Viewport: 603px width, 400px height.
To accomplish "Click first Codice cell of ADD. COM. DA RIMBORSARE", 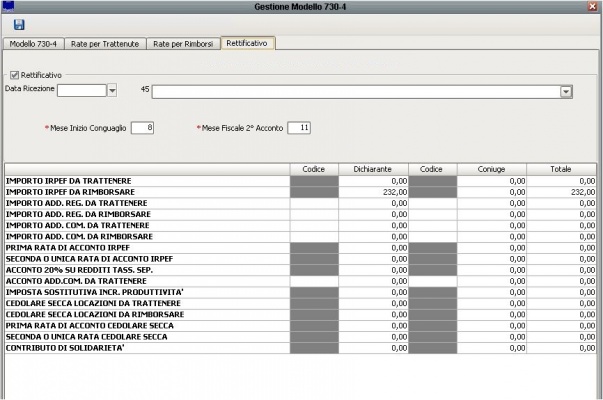I will (x=314, y=237).
